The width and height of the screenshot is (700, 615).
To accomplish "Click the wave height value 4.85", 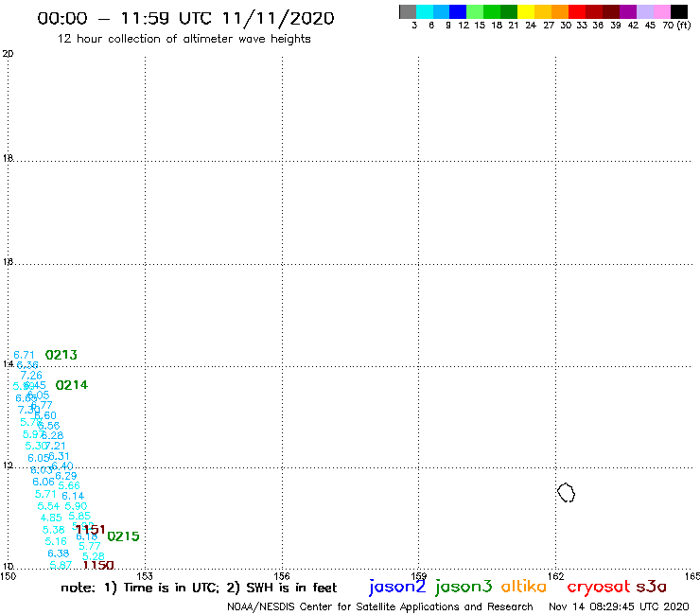I will (x=51, y=518).
